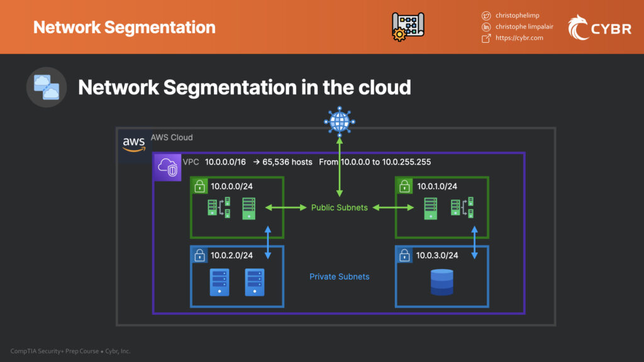This screenshot has width=644, height=362.
Task: Click the internet globe icon above VPC
Action: 339,121
